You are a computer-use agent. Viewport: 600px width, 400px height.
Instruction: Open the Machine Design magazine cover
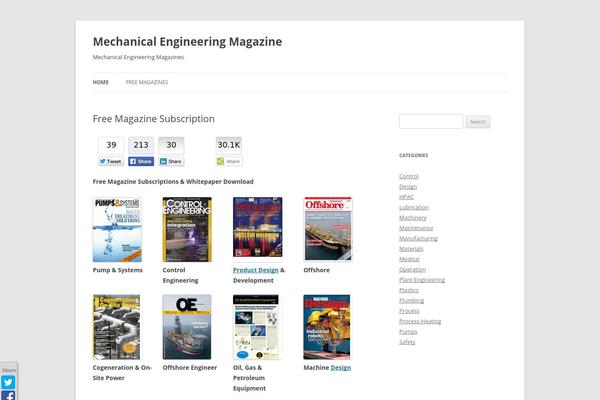(x=327, y=327)
